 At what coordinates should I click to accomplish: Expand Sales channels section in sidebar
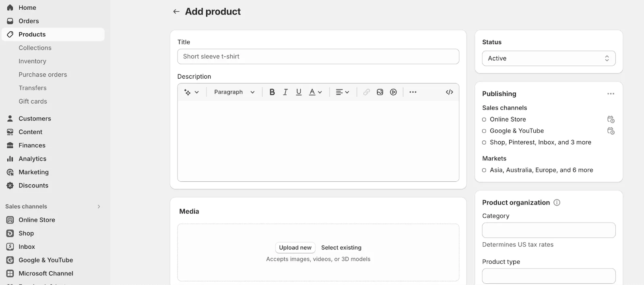[x=99, y=206]
